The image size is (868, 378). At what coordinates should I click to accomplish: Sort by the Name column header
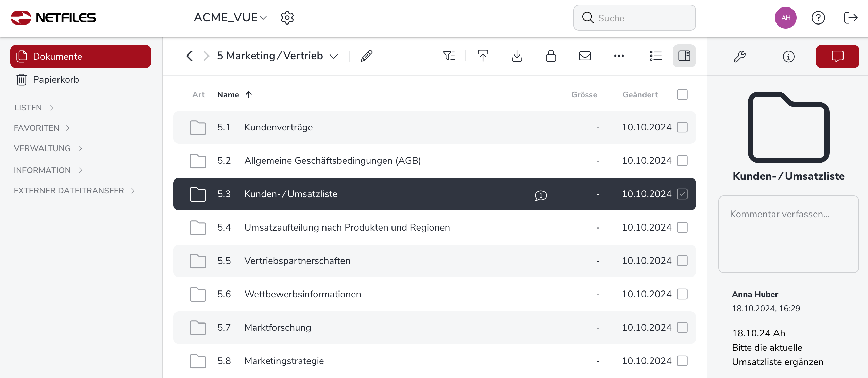[228, 95]
